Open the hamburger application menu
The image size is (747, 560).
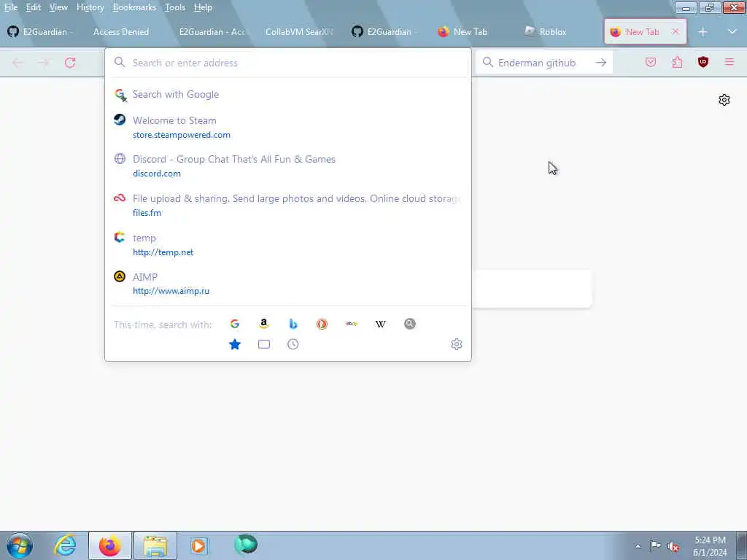click(729, 62)
